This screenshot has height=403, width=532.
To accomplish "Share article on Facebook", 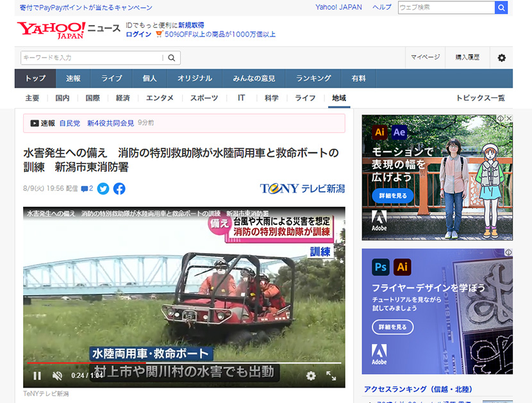I will pyautogui.click(x=119, y=188).
